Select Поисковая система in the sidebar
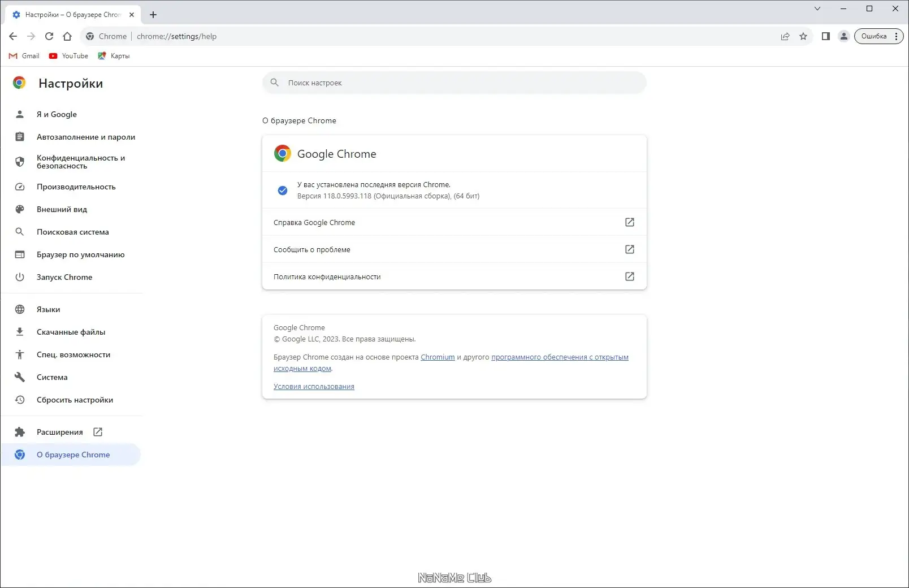Viewport: 909px width, 588px height. pyautogui.click(x=71, y=232)
